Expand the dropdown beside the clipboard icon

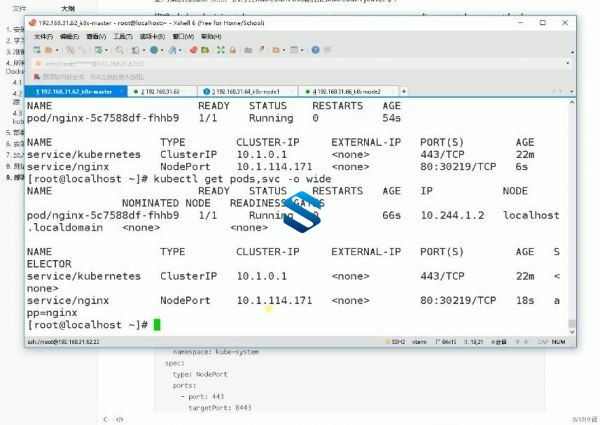[143, 50]
